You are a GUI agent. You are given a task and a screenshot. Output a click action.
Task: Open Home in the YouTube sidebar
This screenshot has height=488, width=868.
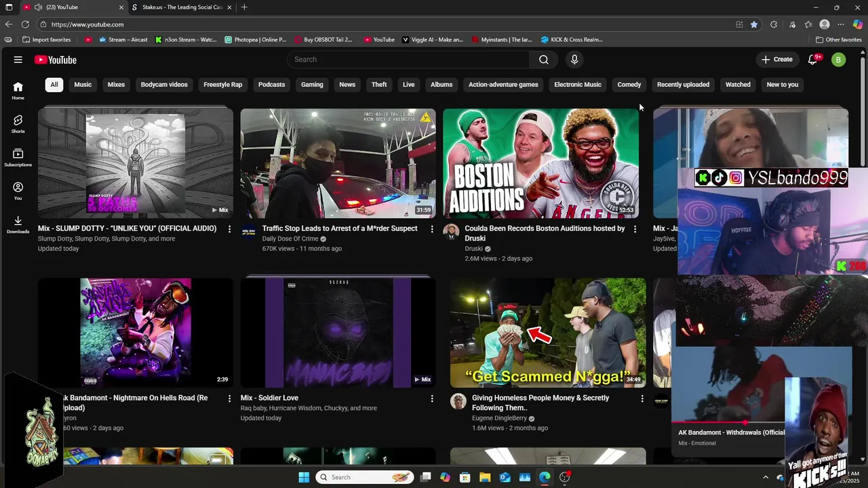point(18,90)
